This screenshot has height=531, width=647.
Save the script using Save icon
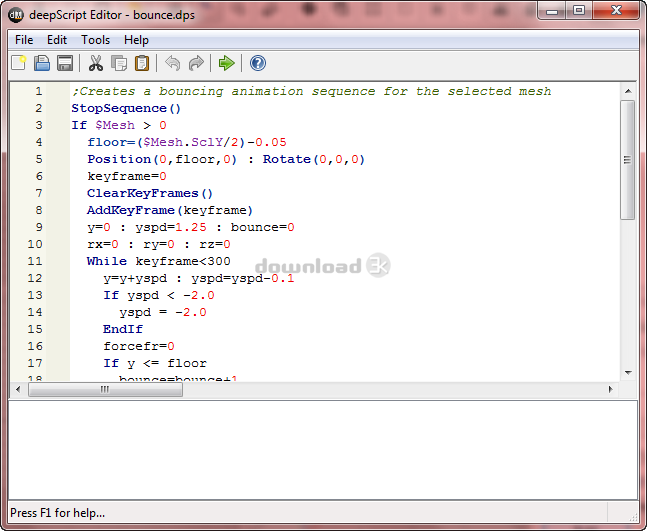[x=65, y=63]
